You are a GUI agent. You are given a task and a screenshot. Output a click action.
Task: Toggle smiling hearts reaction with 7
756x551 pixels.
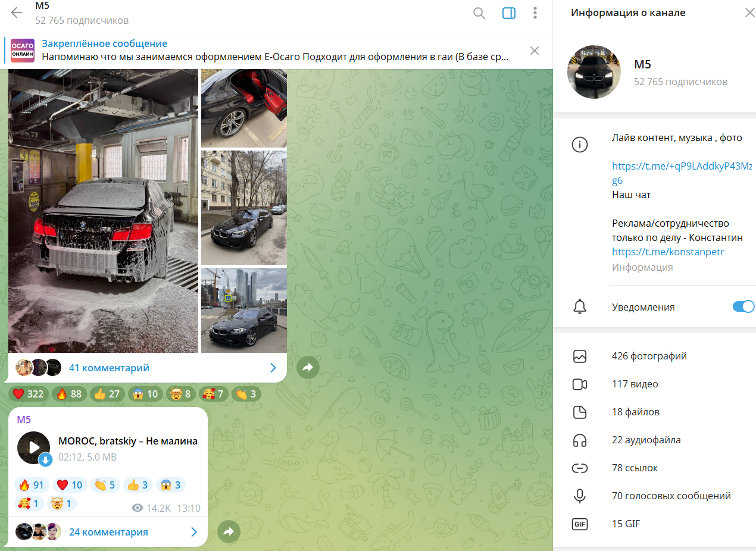point(213,394)
